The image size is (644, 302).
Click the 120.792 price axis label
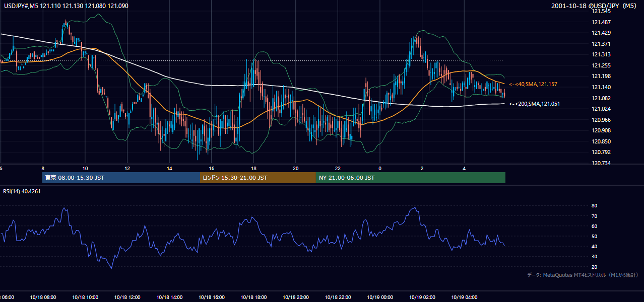(x=602, y=152)
